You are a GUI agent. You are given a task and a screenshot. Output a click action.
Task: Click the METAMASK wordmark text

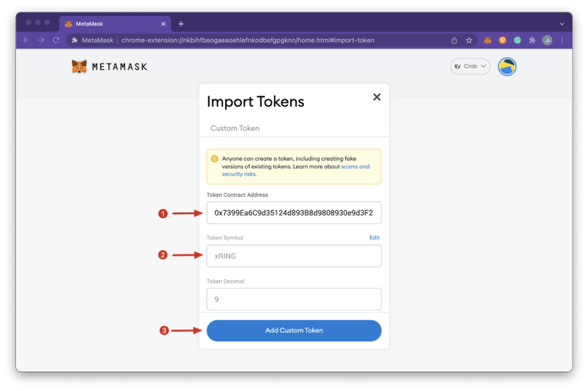tap(119, 67)
